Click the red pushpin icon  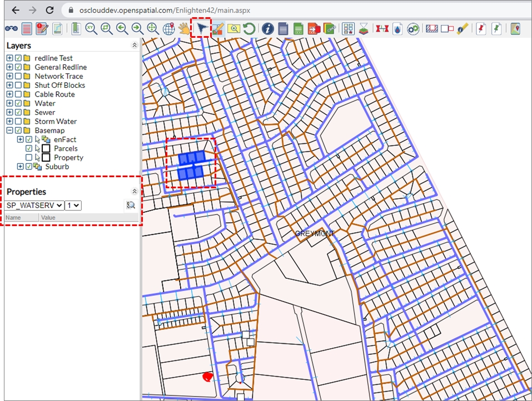481,28
